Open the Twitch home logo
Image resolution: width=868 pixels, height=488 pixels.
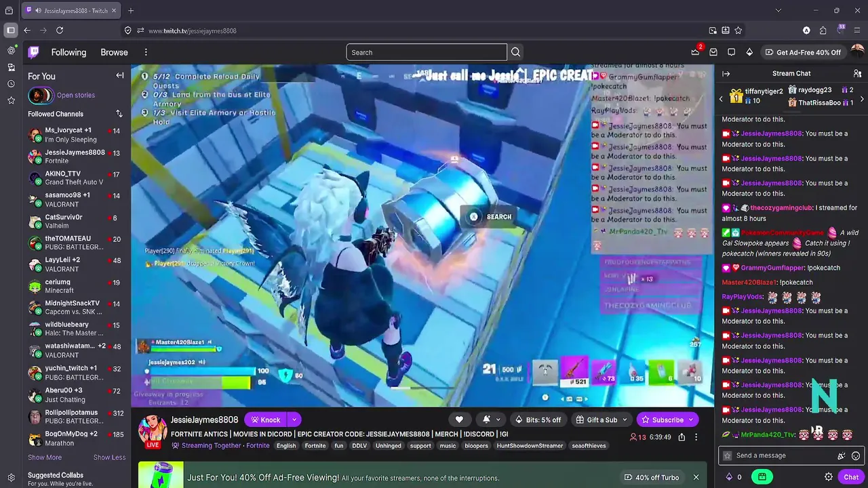[33, 52]
